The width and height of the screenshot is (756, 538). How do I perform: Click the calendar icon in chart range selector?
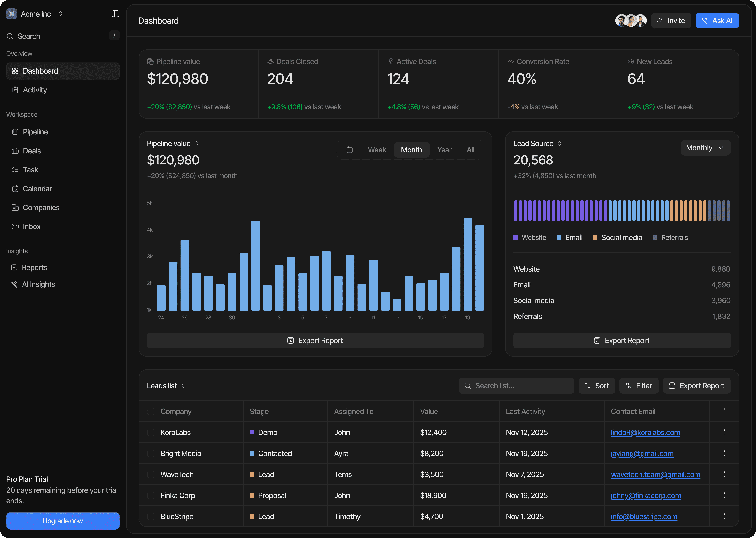[x=350, y=150]
